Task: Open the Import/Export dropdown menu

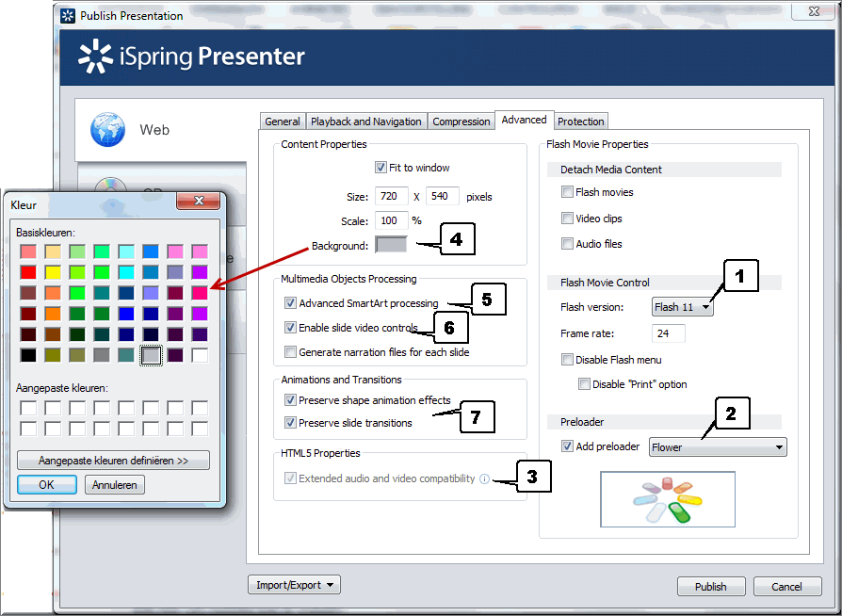Action: click(294, 585)
